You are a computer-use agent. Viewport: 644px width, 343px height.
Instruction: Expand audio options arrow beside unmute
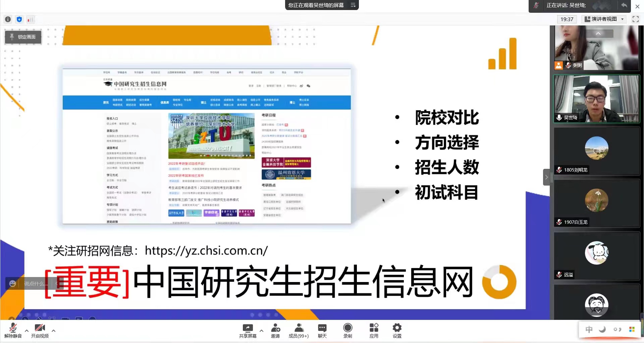[26, 331]
